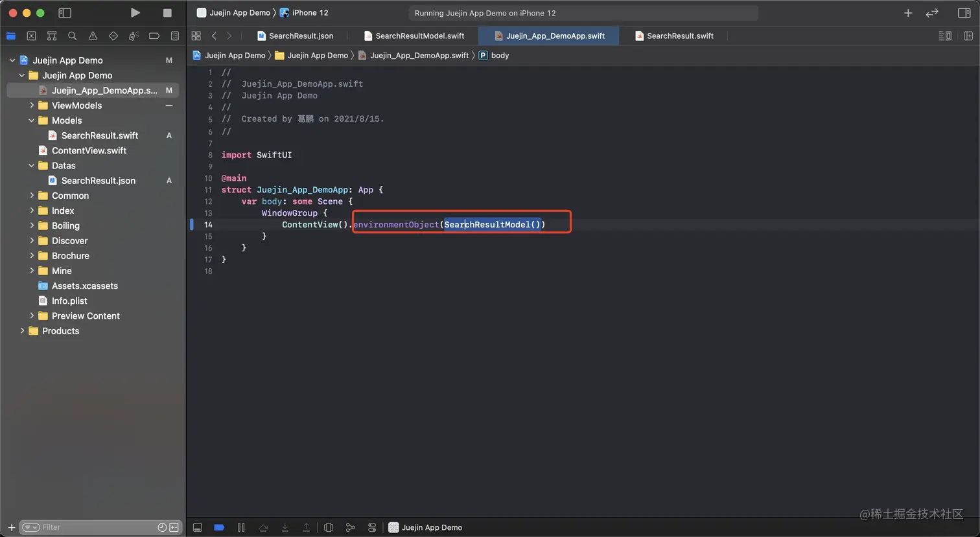Image resolution: width=980 pixels, height=537 pixels.
Task: Toggle the source-control status filter
Action: pos(174,527)
